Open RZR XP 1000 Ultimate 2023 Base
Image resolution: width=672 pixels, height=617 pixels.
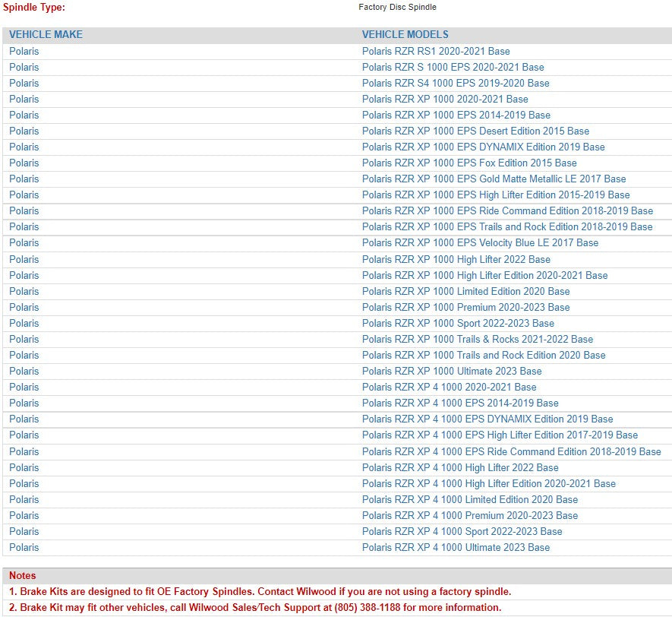452,372
